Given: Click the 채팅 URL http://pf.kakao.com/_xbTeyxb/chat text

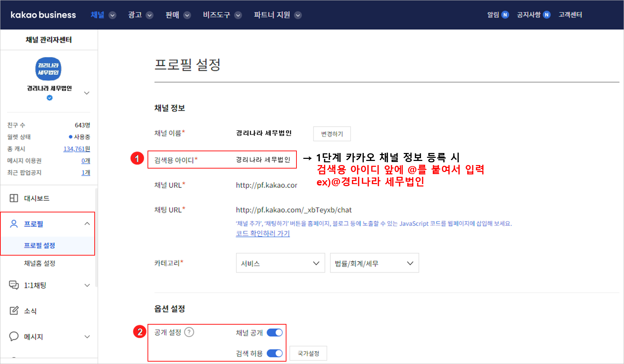Looking at the screenshot, I should click(294, 210).
